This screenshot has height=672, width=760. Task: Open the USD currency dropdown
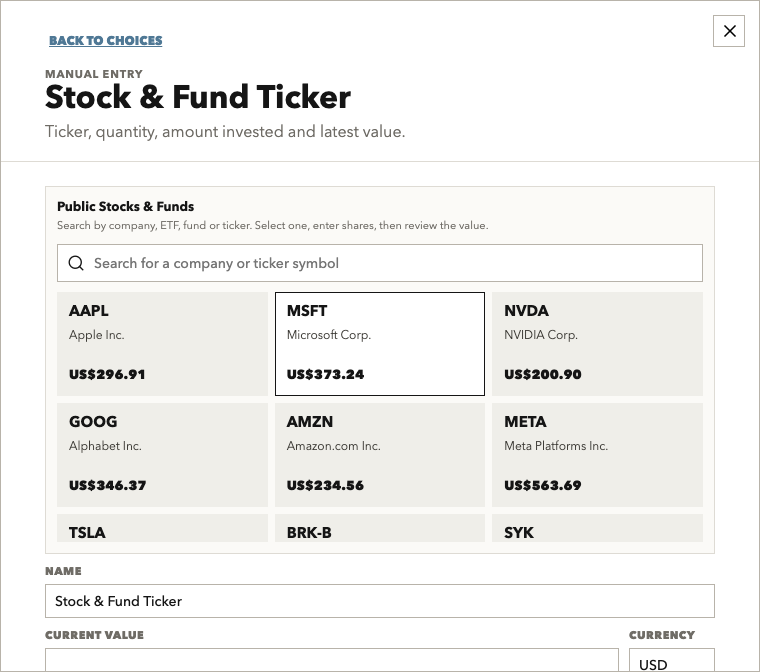click(672, 660)
